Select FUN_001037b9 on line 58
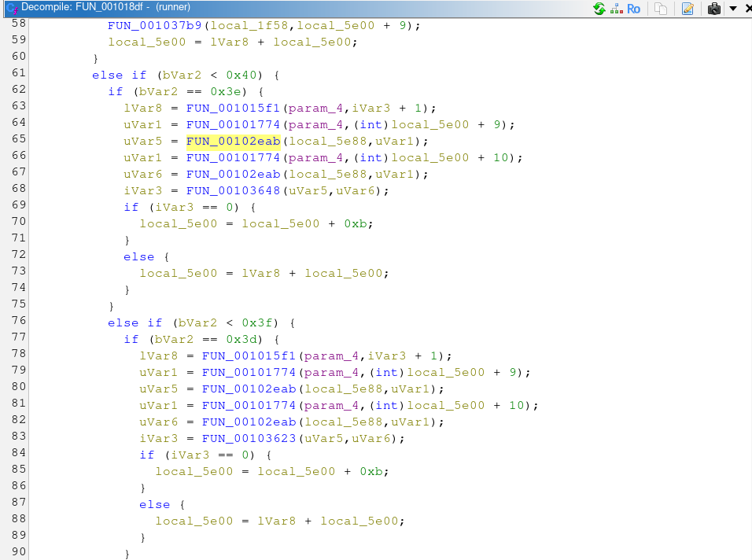 [x=154, y=25]
